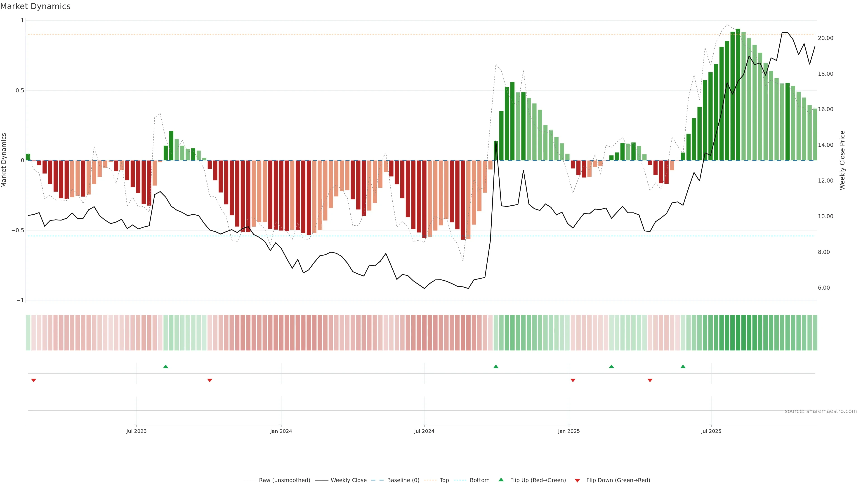
Task: Click the source: sharemaestro.com text
Action: (821, 411)
